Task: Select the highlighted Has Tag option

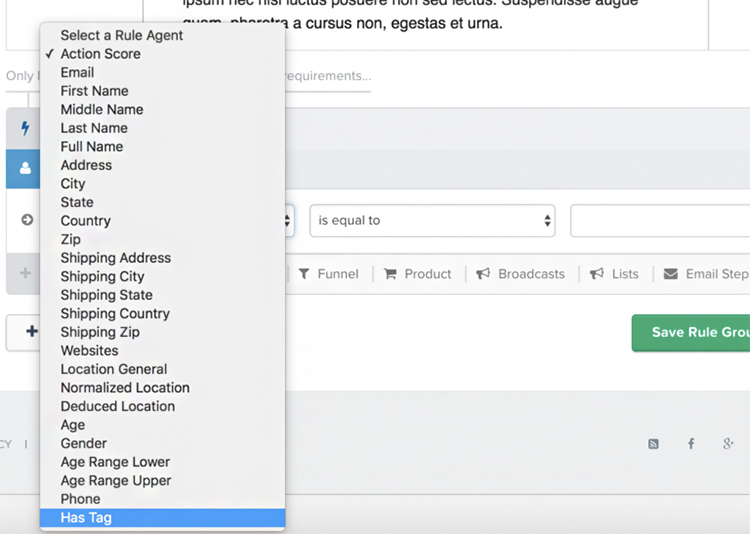Action: point(163,518)
